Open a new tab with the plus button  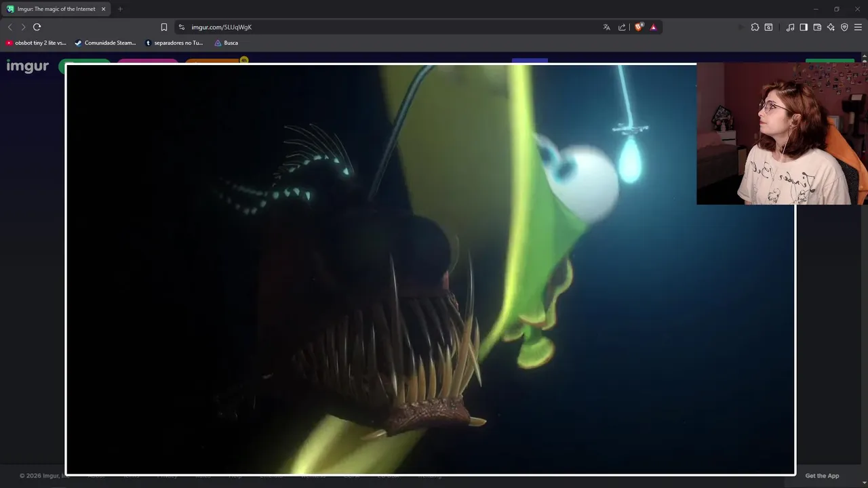coord(120,9)
